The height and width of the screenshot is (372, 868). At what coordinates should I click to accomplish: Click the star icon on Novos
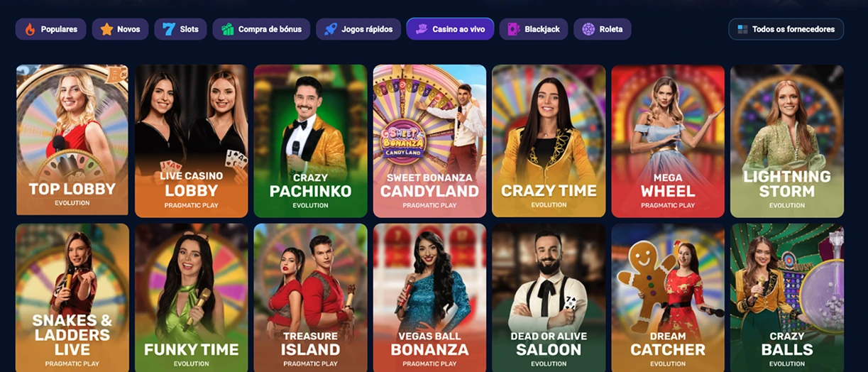point(106,29)
